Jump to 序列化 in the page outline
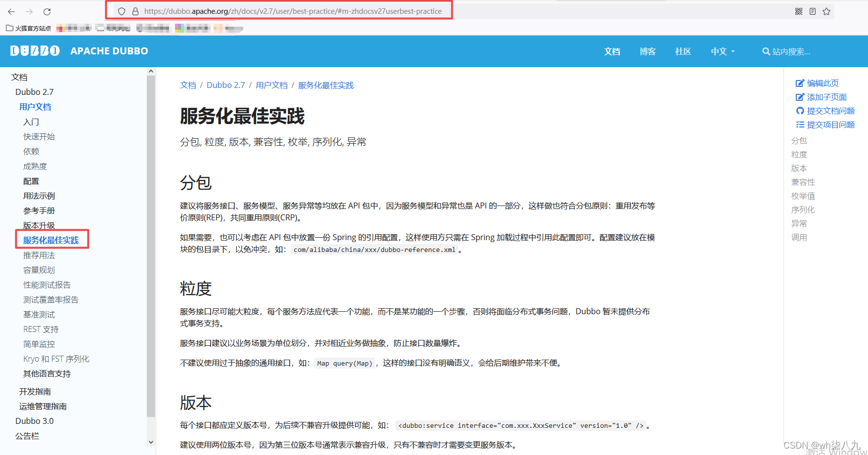868x455 pixels. click(x=803, y=210)
